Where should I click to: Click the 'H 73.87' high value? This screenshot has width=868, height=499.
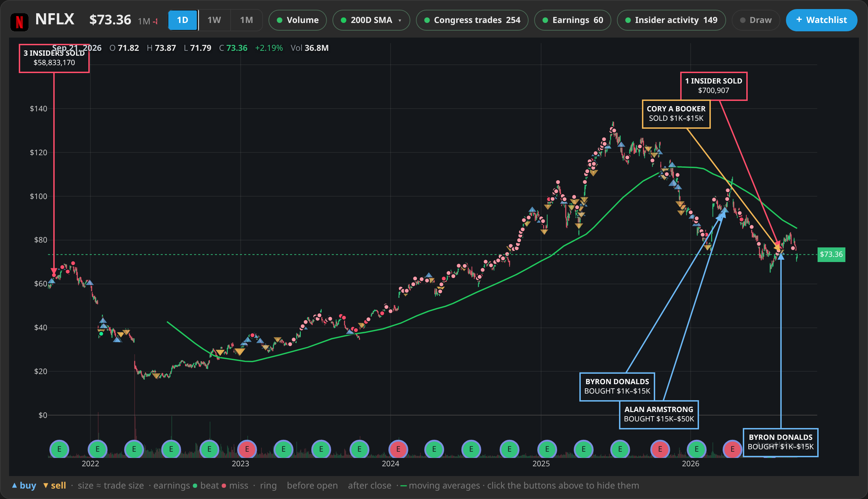pyautogui.click(x=161, y=48)
